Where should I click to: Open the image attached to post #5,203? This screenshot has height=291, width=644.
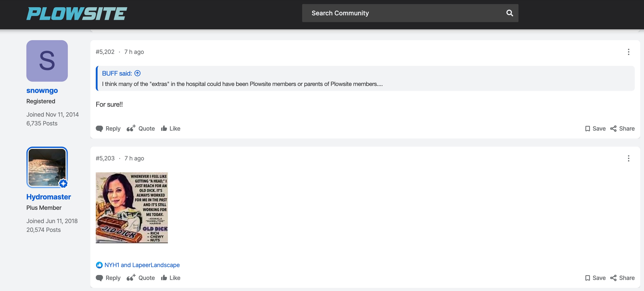click(x=132, y=208)
